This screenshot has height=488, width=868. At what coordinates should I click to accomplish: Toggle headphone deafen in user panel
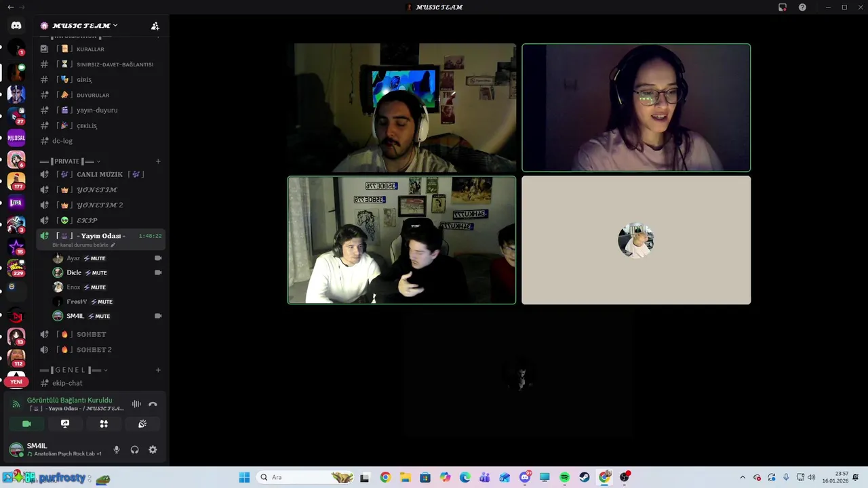click(135, 449)
